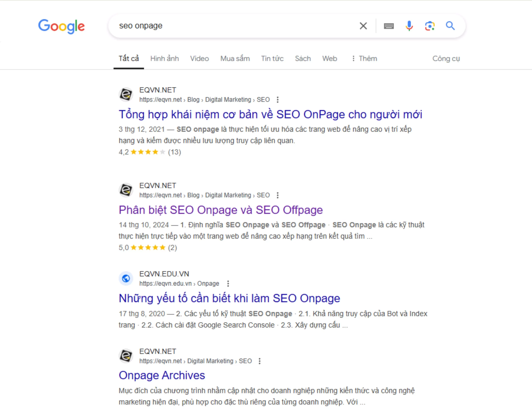
Task: Open options menu for the first EQVN.NET result
Action: pos(278,100)
